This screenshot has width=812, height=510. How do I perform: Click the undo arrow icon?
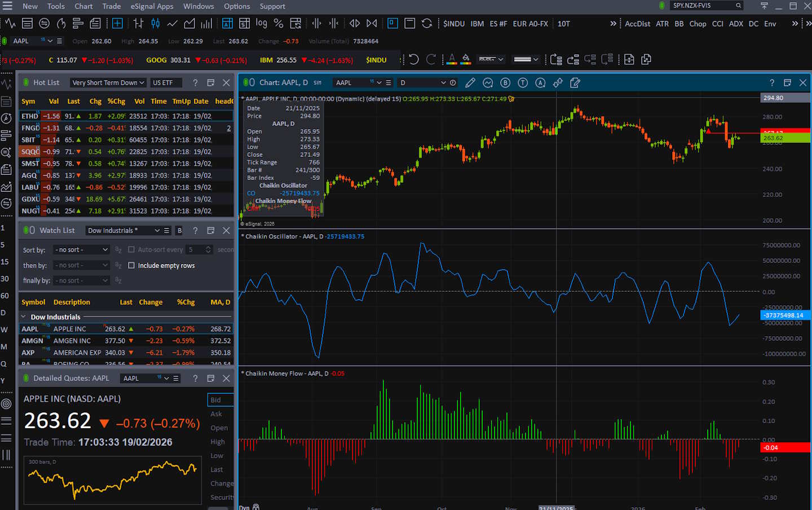[414, 59]
